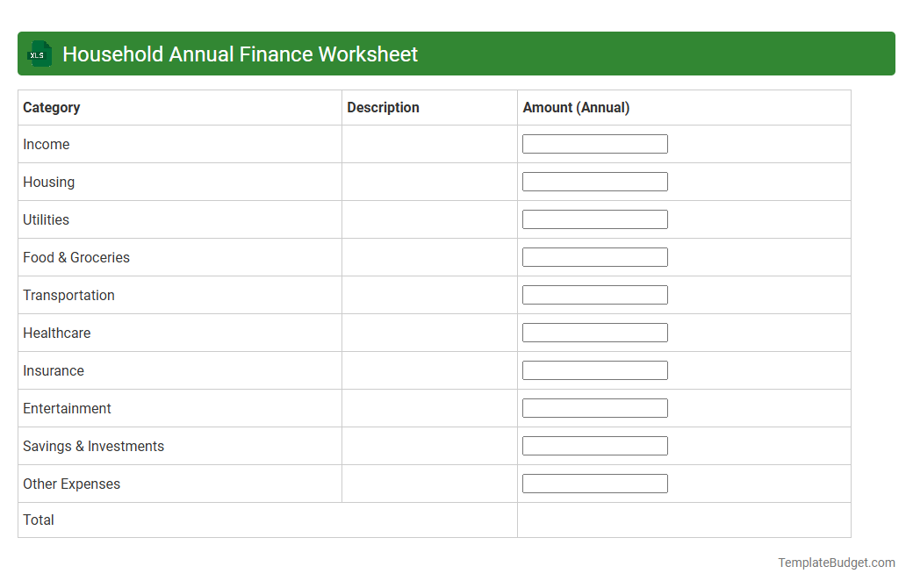Click the Other Expenses amount input field

pos(594,483)
